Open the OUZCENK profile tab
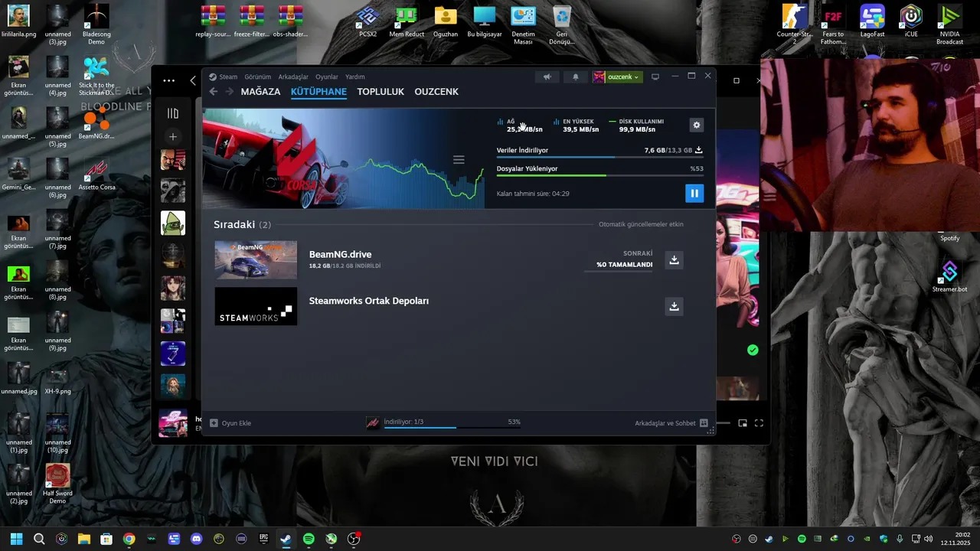Screen dimensions: 980x551 click(436, 92)
